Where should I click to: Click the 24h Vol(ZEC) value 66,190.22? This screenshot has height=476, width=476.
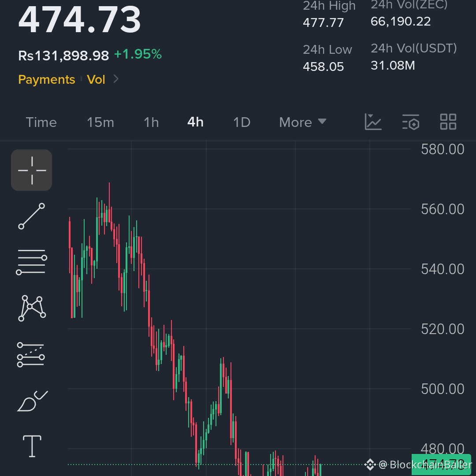point(401,22)
